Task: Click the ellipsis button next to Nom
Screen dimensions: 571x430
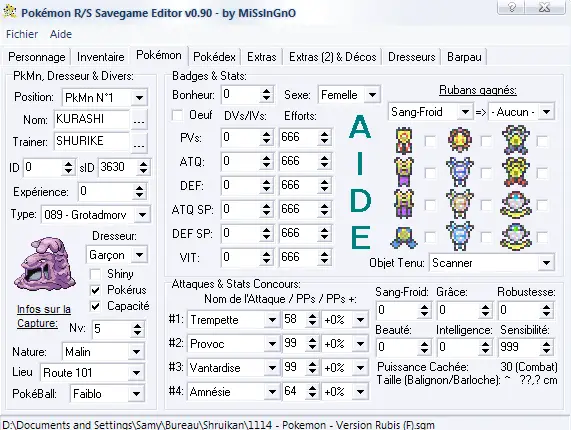Action: click(x=139, y=119)
